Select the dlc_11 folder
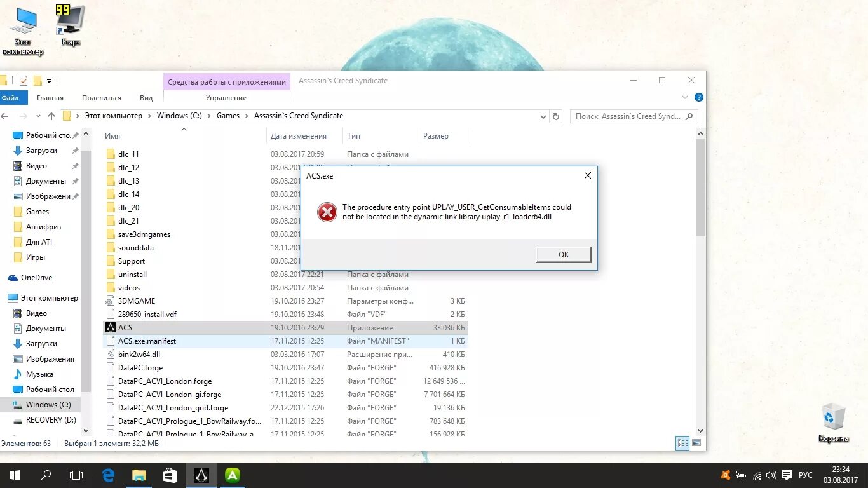 point(128,154)
